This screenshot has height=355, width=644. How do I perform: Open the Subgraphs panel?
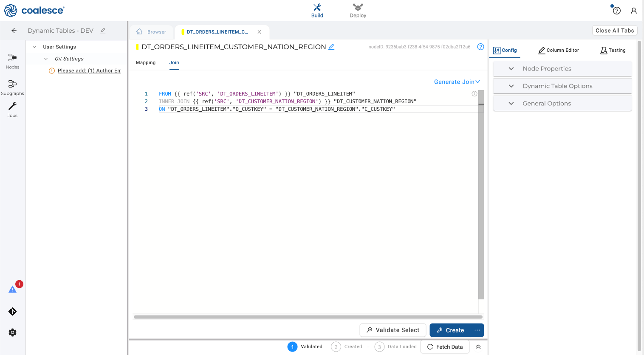tap(12, 87)
